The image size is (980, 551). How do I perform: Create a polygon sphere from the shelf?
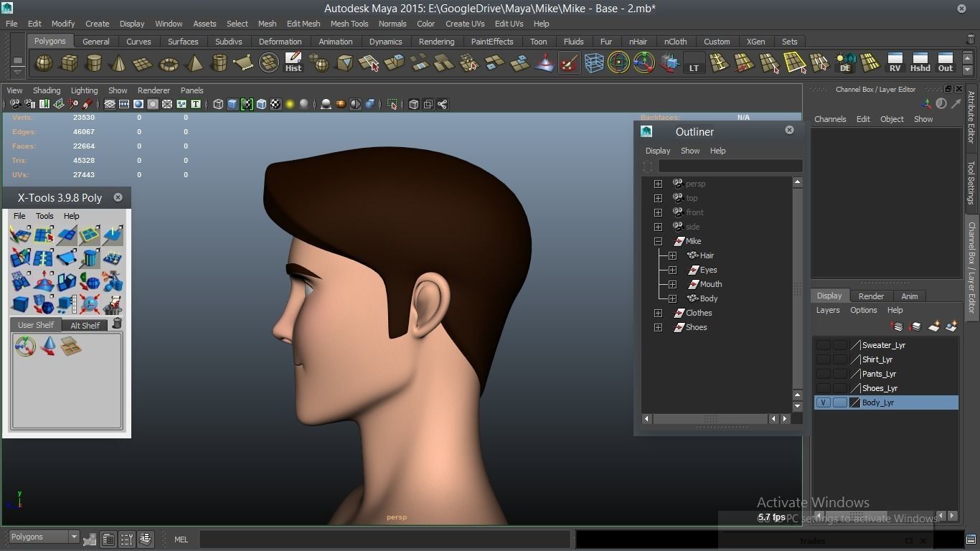click(44, 63)
